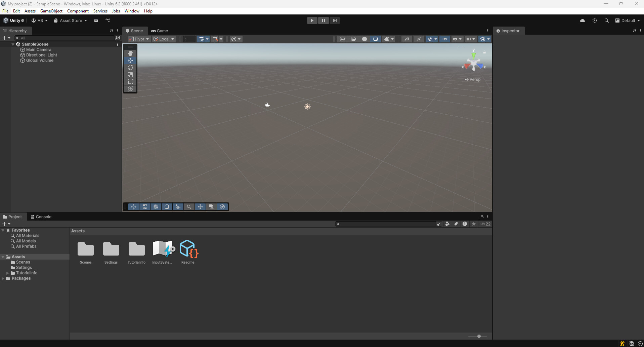Screen dimensions: 644x347
Task: Open the Pivot handle position dropdown
Action: (x=138, y=39)
